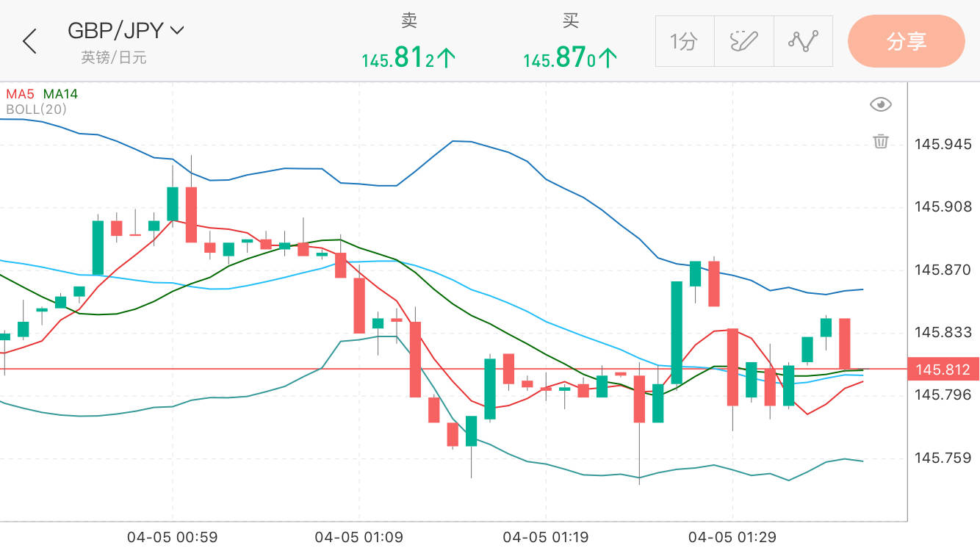Screen dimensions: 980x551
Task: Go back using the left arrow
Action: (29, 41)
